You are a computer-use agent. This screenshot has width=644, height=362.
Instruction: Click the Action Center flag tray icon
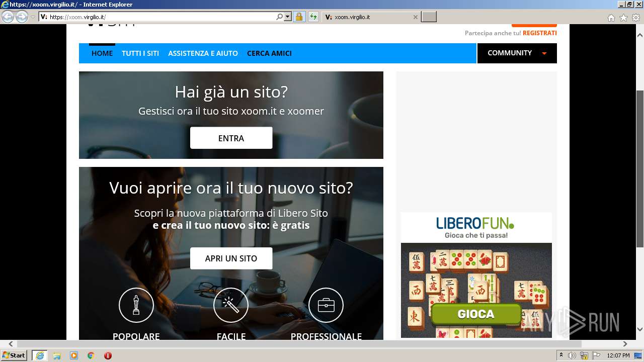coord(596,355)
